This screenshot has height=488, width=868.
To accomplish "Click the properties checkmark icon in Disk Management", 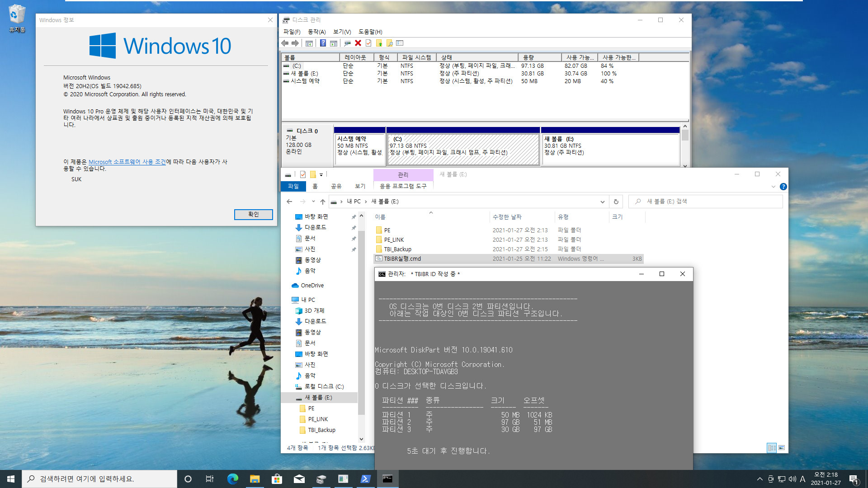I will (x=368, y=43).
